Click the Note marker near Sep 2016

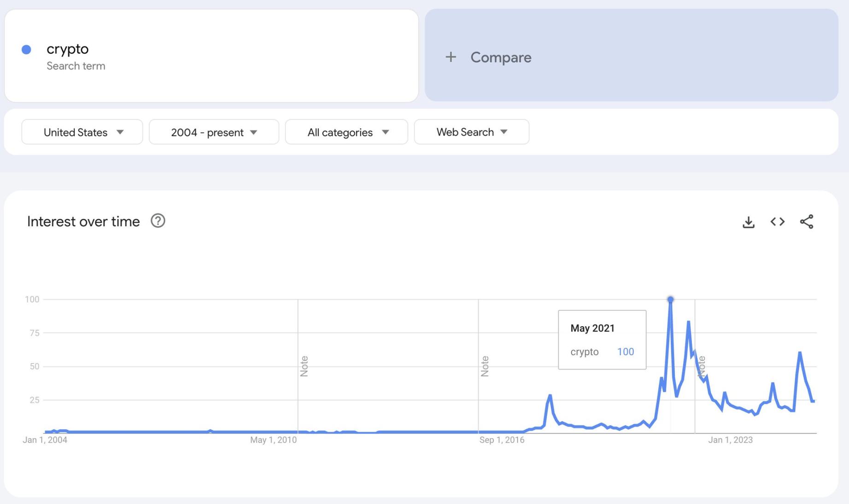point(485,366)
